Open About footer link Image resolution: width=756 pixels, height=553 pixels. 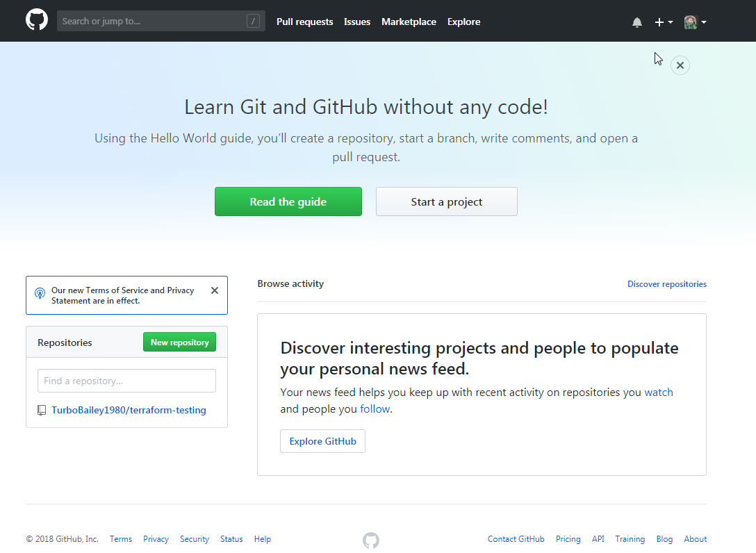click(x=696, y=539)
